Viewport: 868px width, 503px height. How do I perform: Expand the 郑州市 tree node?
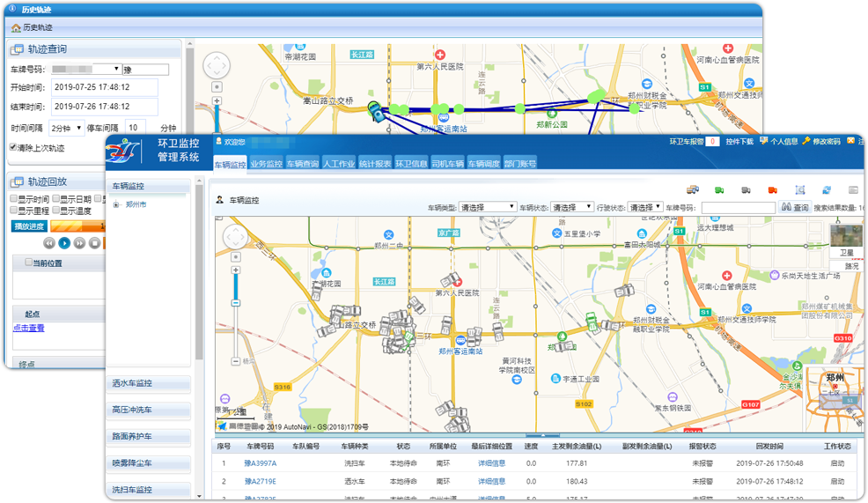coord(116,204)
